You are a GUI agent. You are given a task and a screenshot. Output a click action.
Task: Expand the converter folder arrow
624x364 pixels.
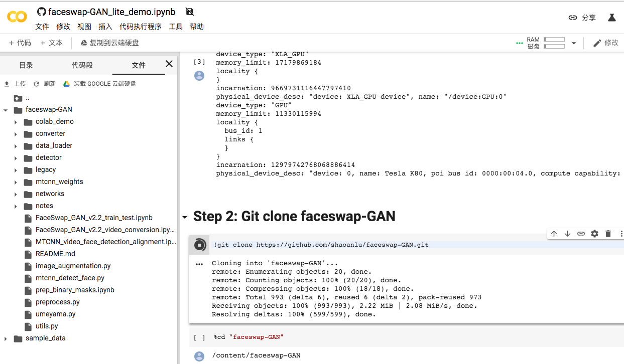pos(16,134)
